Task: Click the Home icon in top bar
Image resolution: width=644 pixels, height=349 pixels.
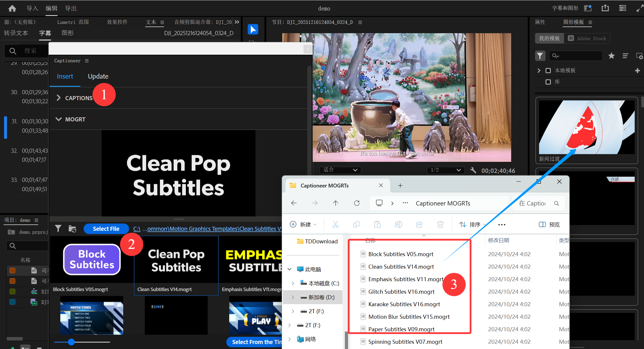Action: point(12,8)
